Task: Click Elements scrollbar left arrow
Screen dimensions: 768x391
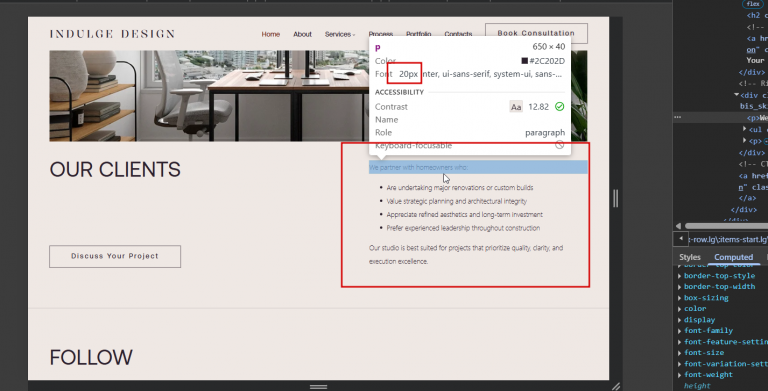Action: (x=678, y=226)
